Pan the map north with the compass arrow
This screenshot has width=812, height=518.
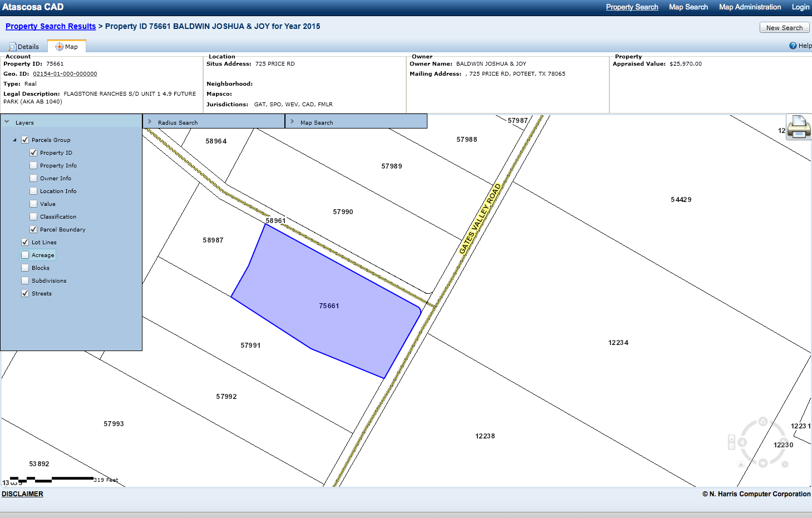(763, 422)
